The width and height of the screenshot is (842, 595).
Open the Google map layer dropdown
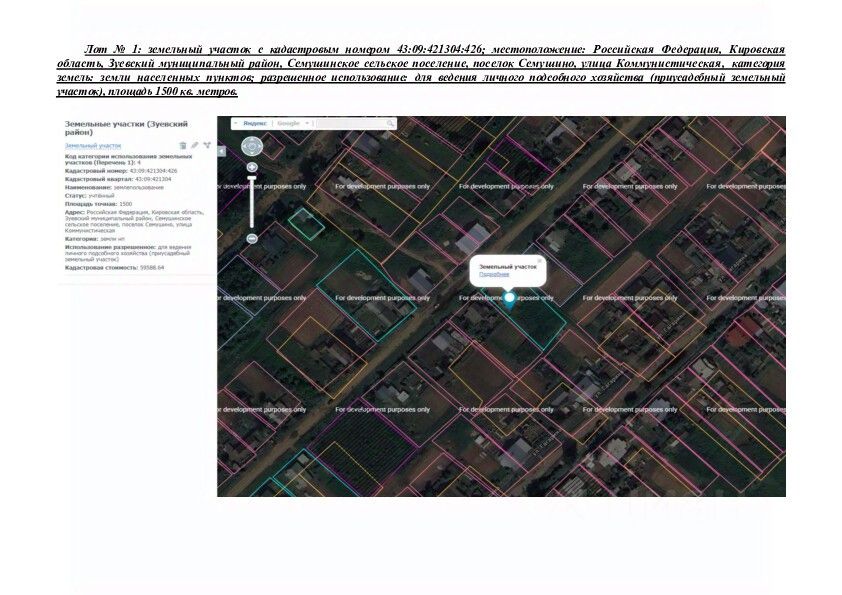click(x=307, y=124)
